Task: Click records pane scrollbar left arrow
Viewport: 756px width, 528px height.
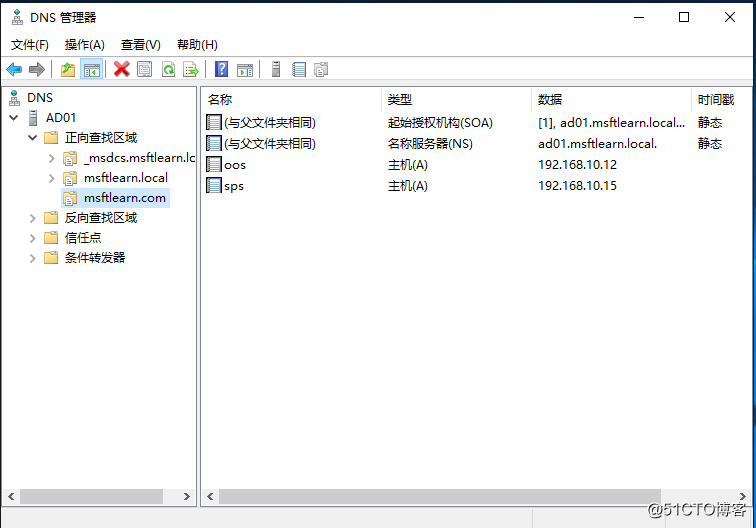Action: click(x=210, y=496)
